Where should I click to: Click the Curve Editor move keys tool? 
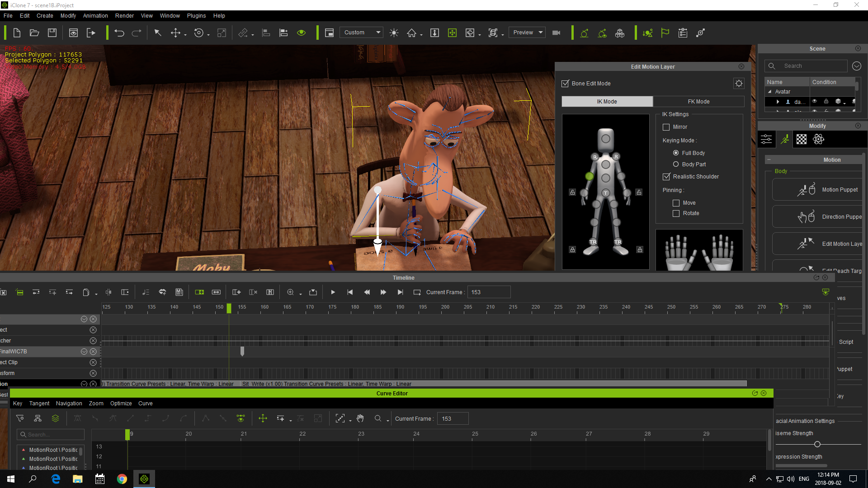[263, 418]
